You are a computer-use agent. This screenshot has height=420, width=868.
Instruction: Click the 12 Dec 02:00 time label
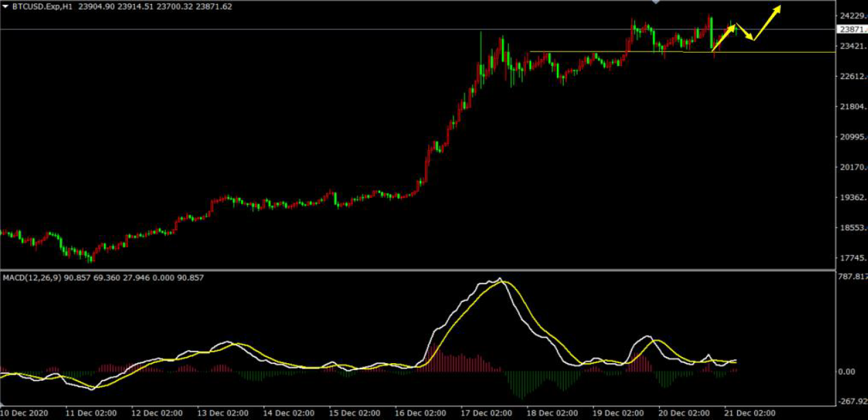tap(157, 413)
